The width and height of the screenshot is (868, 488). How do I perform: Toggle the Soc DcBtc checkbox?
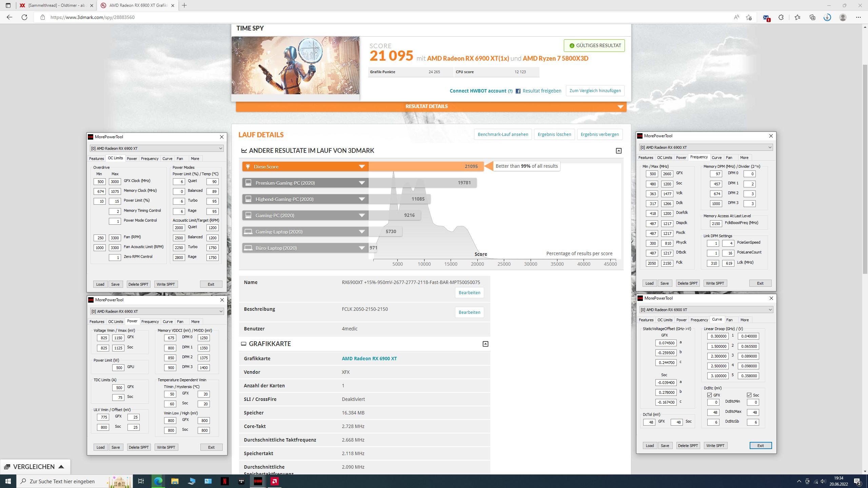point(749,395)
